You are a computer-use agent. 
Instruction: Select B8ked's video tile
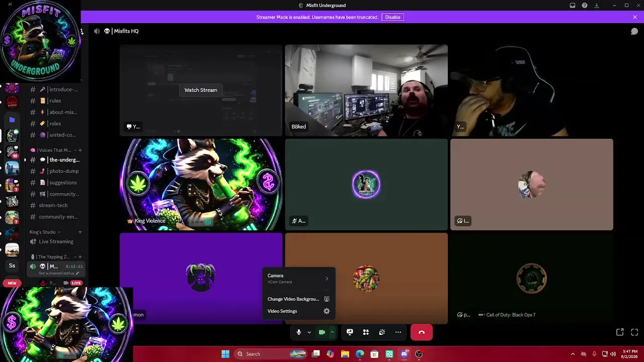point(366,90)
